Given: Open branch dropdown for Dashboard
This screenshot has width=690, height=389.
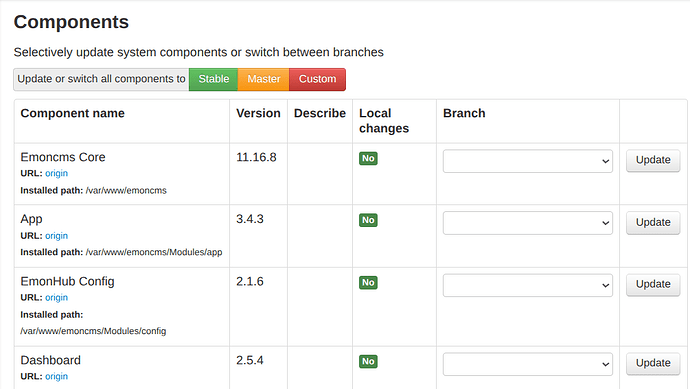Looking at the screenshot, I should tap(528, 364).
